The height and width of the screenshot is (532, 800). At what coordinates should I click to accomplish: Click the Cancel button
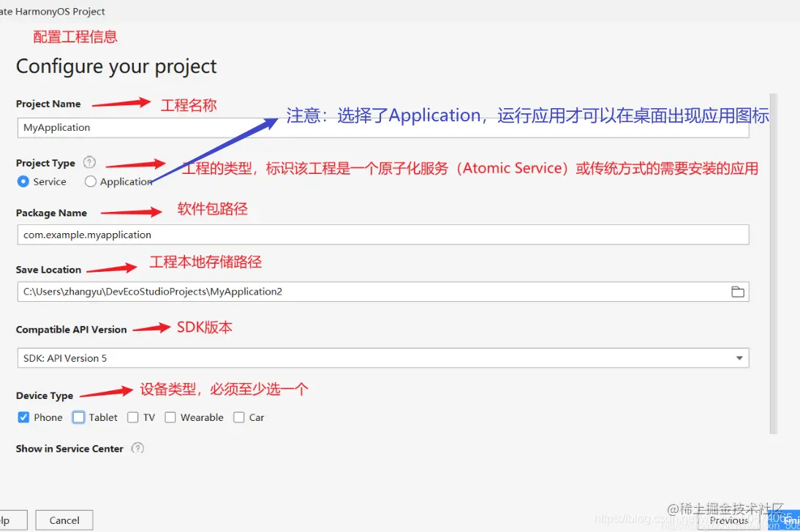point(64,520)
